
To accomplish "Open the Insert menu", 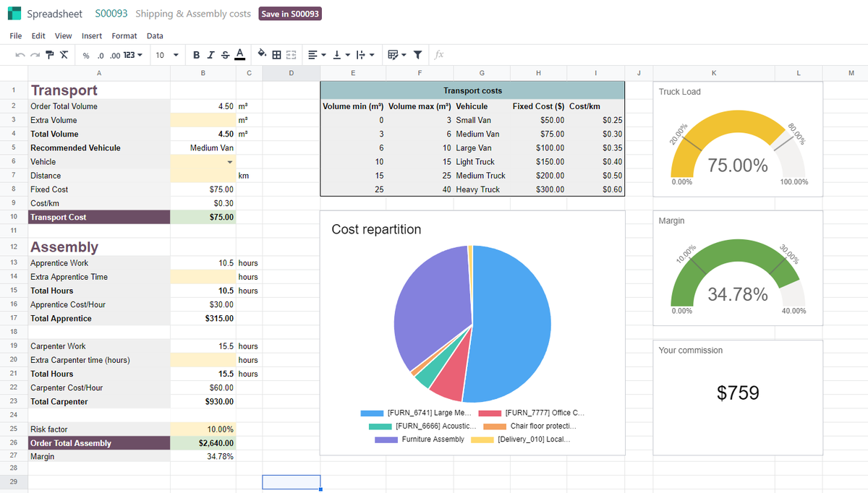I will coord(92,35).
